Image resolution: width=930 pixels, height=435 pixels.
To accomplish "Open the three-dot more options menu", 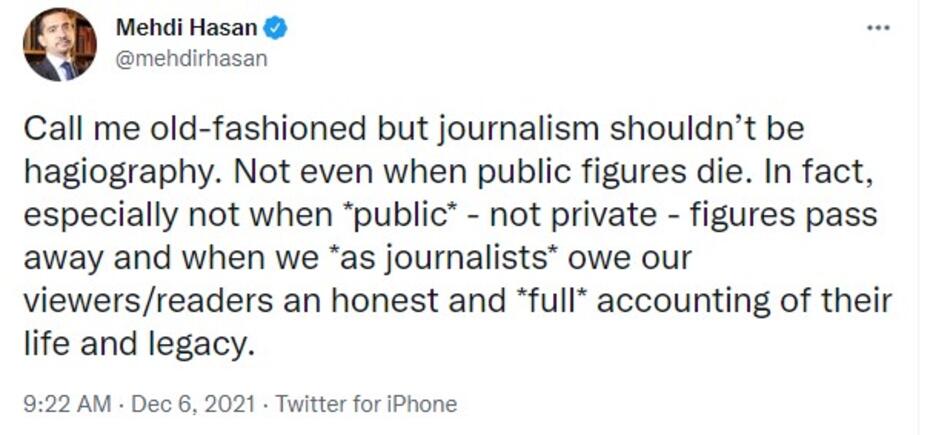I will tap(878, 28).
